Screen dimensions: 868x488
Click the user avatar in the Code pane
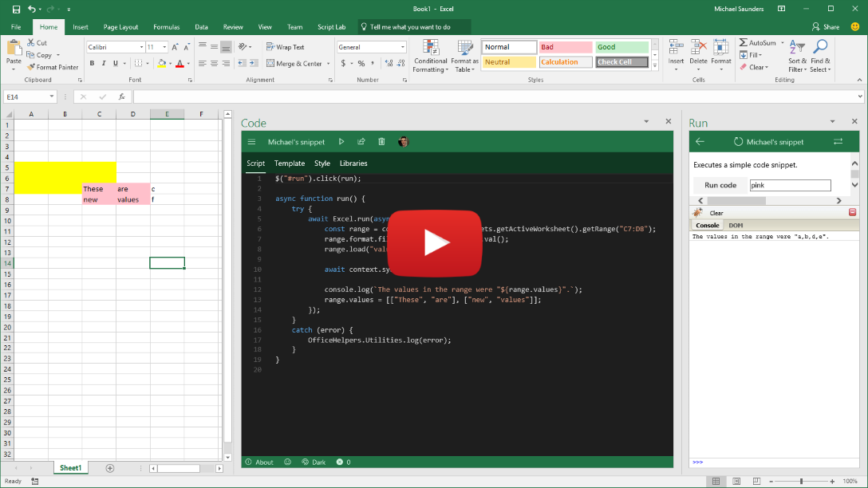pos(403,142)
